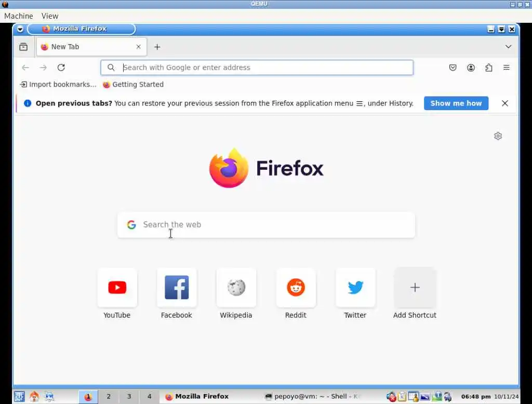The image size is (532, 404).
Task: Click Import bookmarks in bookmarks toolbar
Action: coord(58,85)
